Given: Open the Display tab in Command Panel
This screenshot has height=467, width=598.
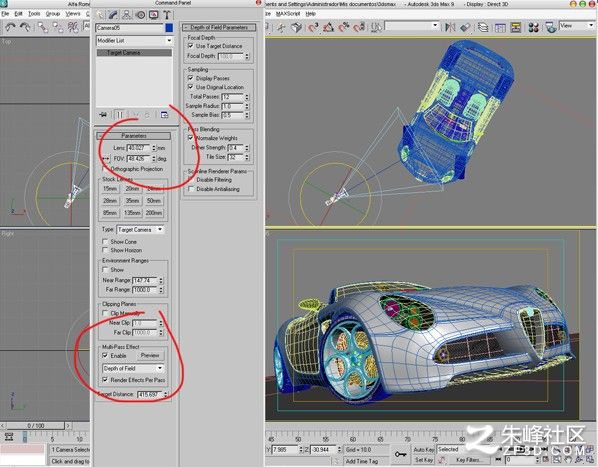Looking at the screenshot, I should (x=153, y=15).
